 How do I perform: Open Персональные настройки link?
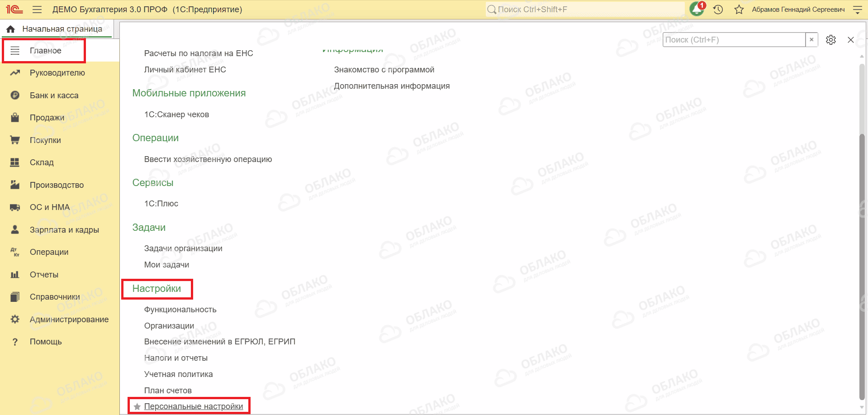pos(194,407)
